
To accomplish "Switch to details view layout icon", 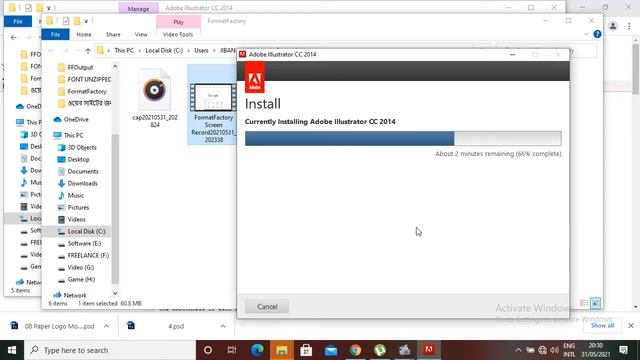I will tap(584, 303).
